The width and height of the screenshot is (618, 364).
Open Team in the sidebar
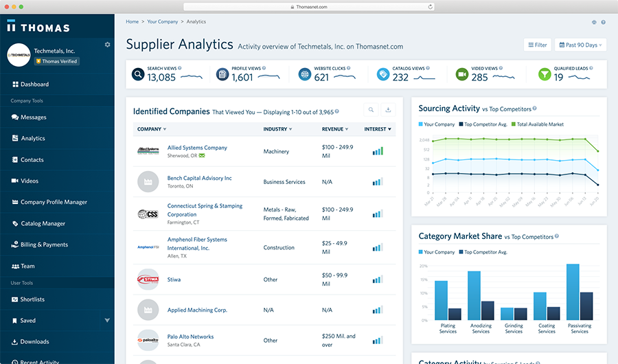[57, 266]
